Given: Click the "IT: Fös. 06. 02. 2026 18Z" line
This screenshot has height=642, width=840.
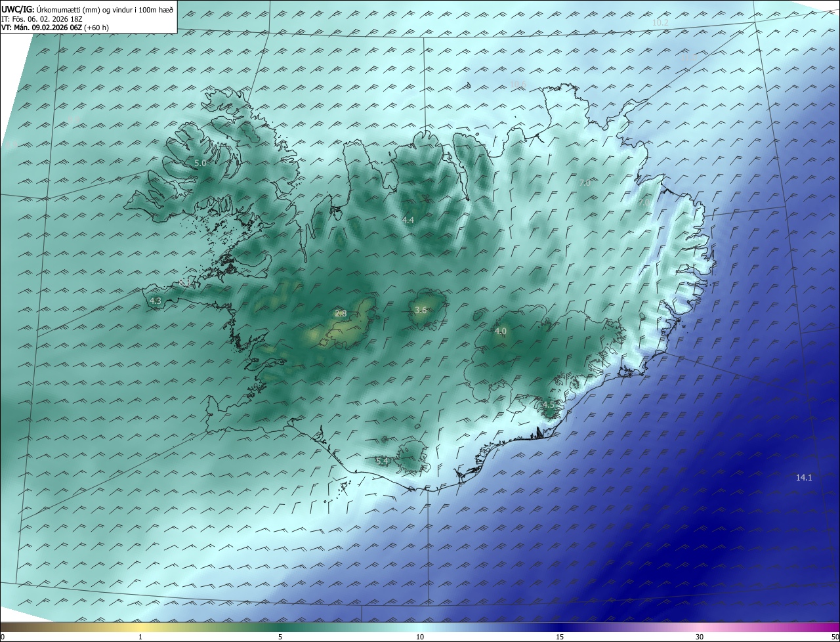Looking at the screenshot, I should click(x=42, y=18).
